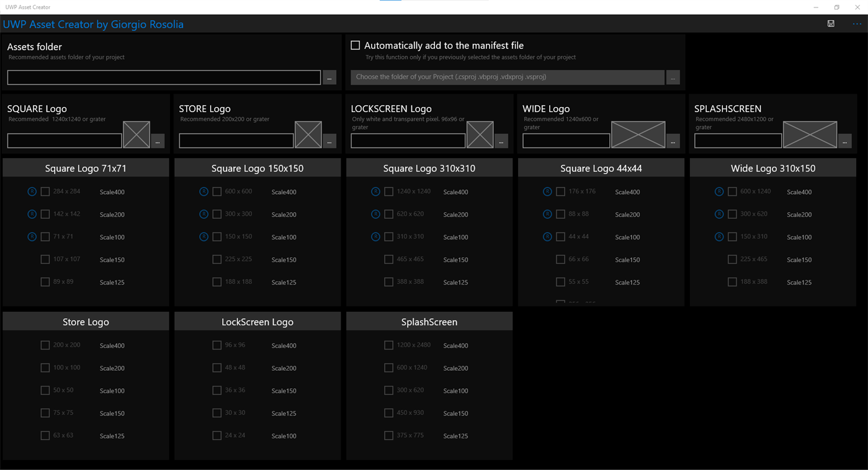Tick the 225 x 465 Wide Logo checkbox
The width and height of the screenshot is (868, 470).
click(x=733, y=259)
